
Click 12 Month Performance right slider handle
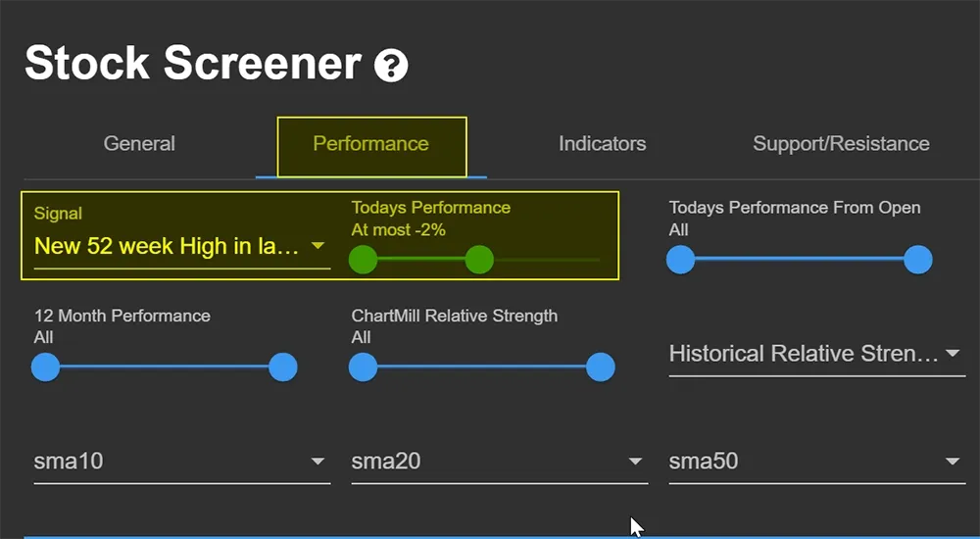point(283,367)
